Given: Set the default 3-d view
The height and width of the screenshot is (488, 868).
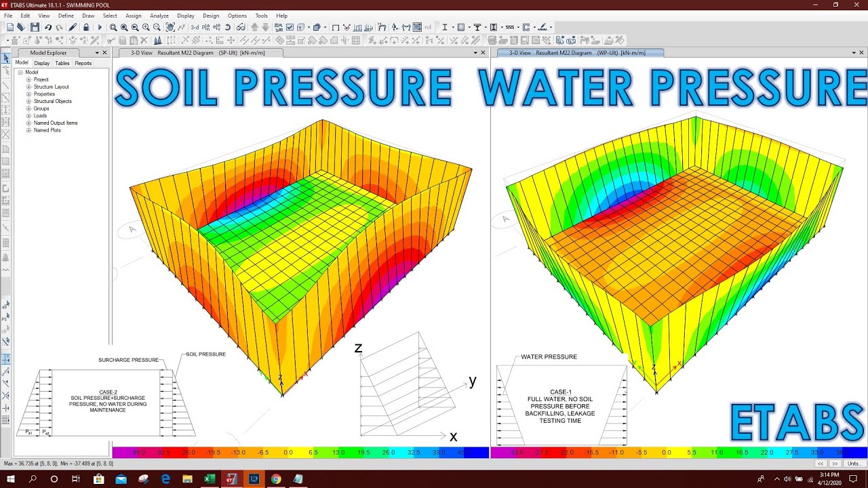Looking at the screenshot, I should tap(195, 27).
